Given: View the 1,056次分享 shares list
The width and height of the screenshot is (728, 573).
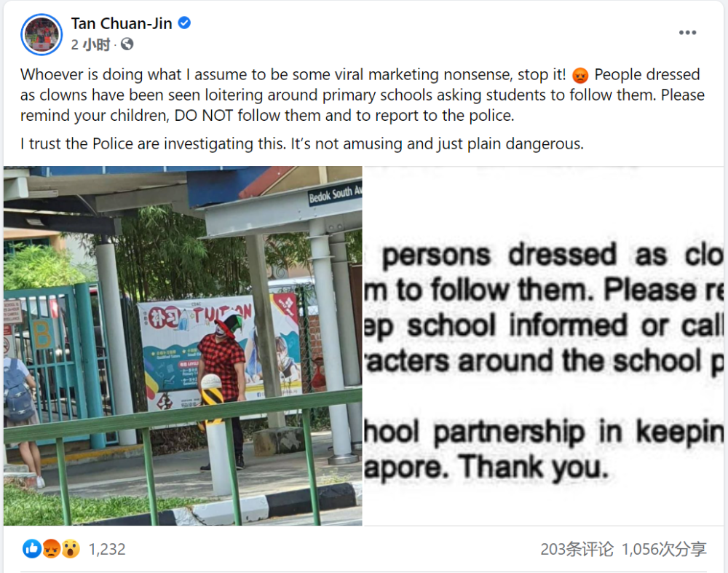Looking at the screenshot, I should click(x=664, y=549).
